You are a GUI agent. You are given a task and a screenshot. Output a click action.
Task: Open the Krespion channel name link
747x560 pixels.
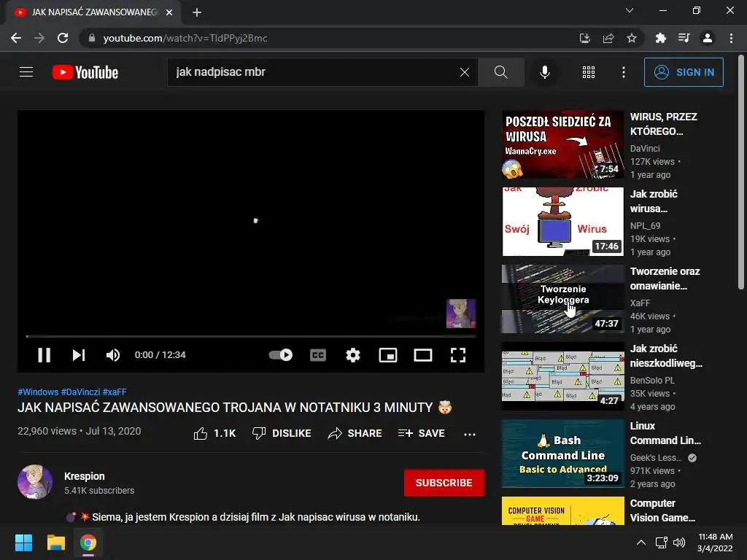85,476
